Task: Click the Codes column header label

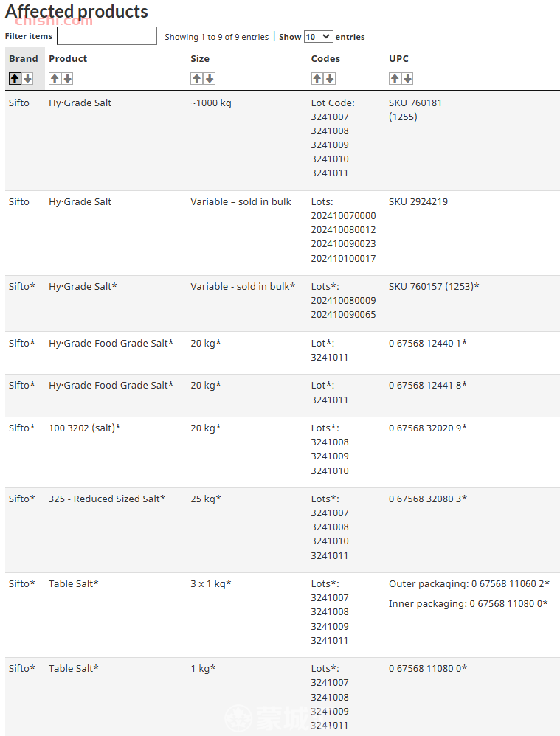Action: (x=325, y=59)
